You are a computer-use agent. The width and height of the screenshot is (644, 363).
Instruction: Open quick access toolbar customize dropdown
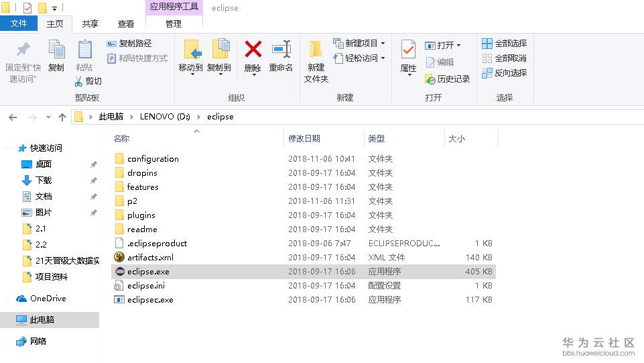55,8
